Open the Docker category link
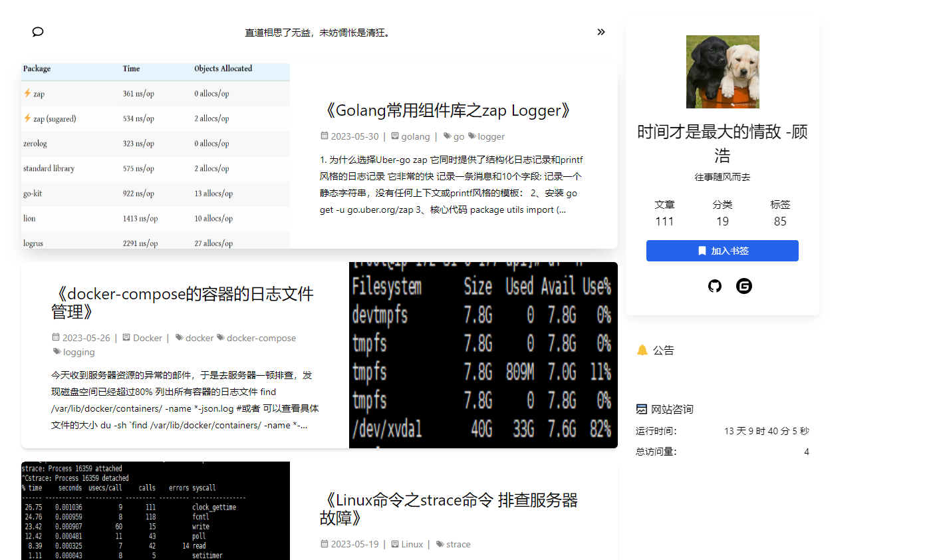929x560 pixels. point(148,338)
